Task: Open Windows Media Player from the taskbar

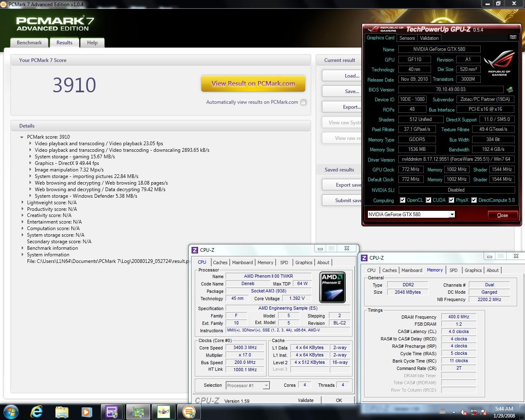Action: (86, 411)
